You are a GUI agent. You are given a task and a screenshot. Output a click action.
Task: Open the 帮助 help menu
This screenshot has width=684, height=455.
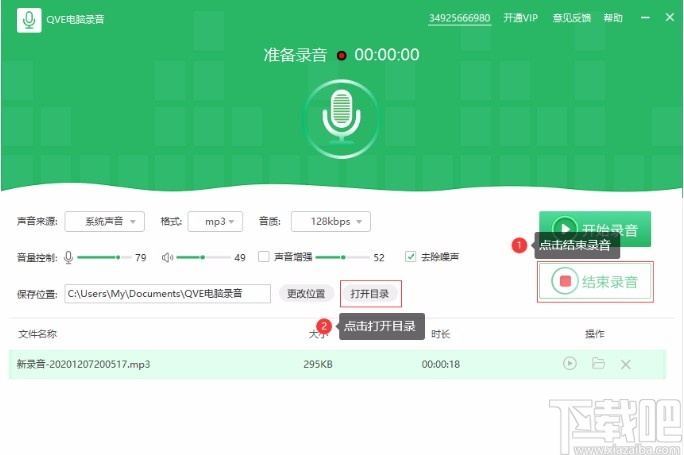pos(613,18)
